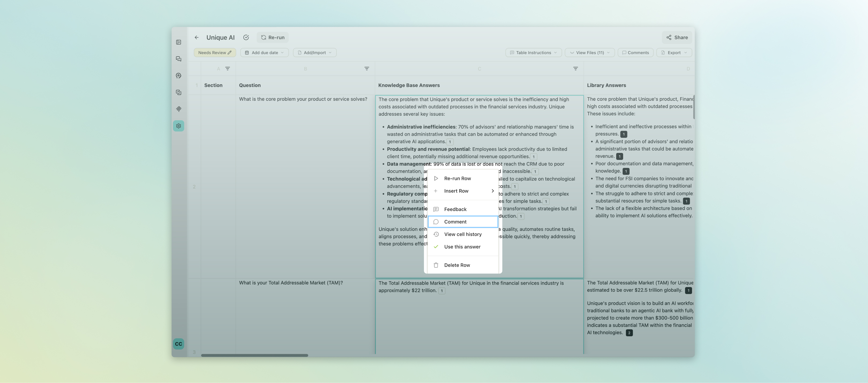Select the 'Knowledge Base Answers' header cell
868x383 pixels.
pos(479,85)
